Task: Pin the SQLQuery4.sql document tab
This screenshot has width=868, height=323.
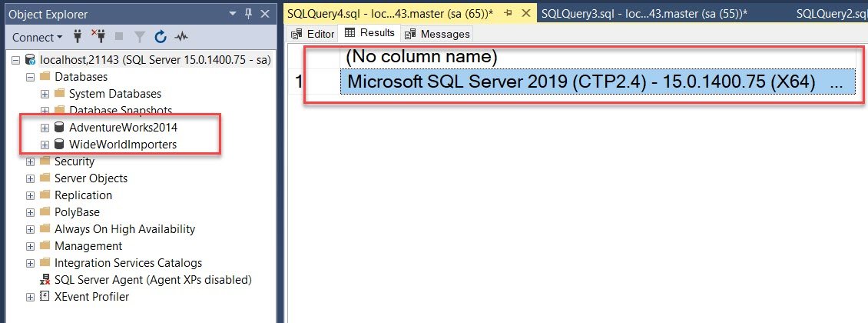Action: 509,13
